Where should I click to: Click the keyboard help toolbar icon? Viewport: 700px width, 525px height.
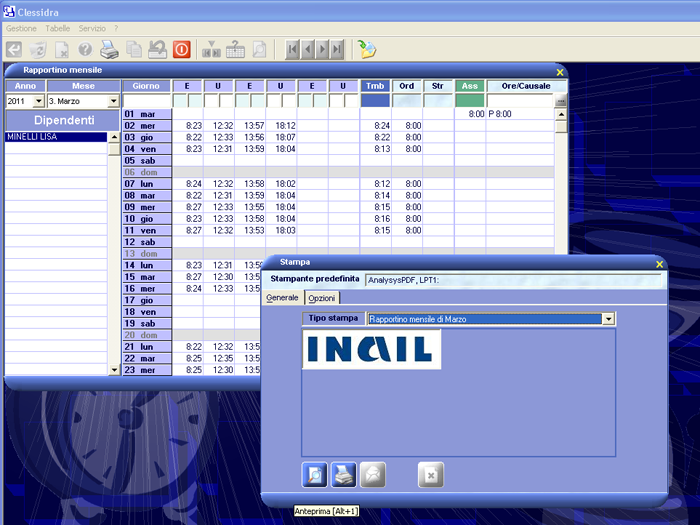pos(235,49)
